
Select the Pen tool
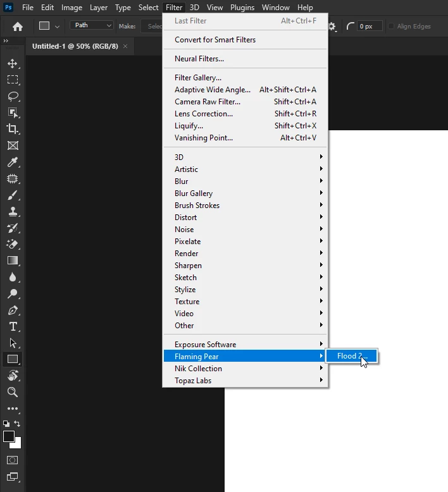pos(13,310)
